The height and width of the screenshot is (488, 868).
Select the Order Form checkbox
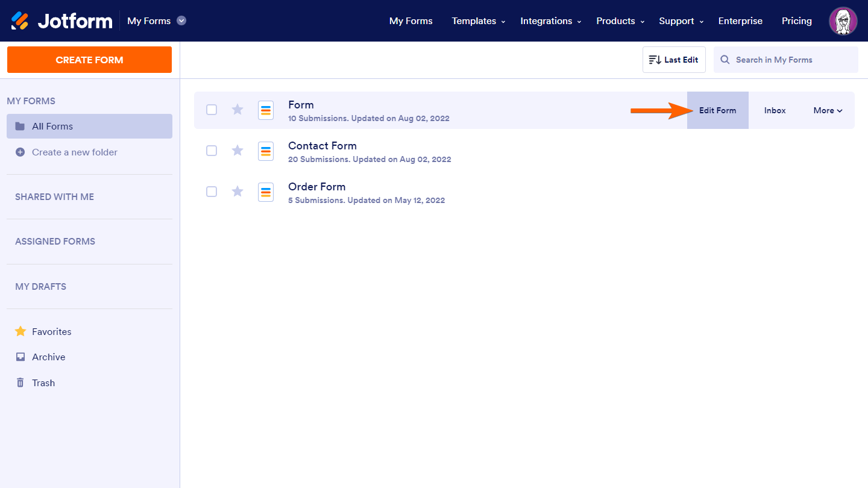point(212,192)
